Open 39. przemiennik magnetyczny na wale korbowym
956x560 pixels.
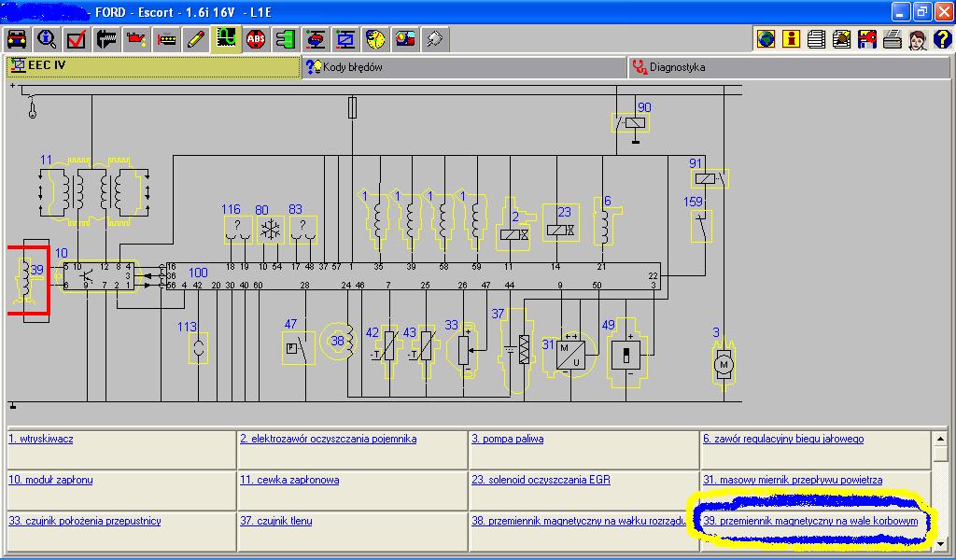[810, 521]
